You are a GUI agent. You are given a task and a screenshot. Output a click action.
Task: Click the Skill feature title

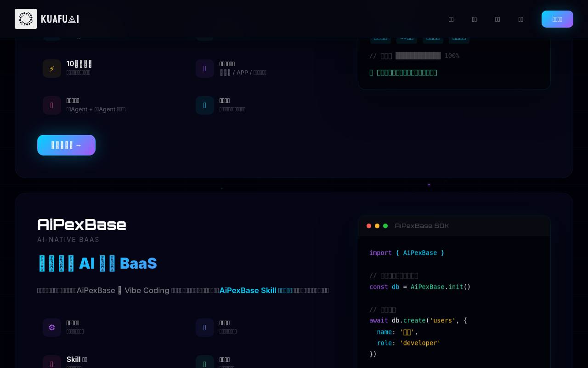coord(77,359)
